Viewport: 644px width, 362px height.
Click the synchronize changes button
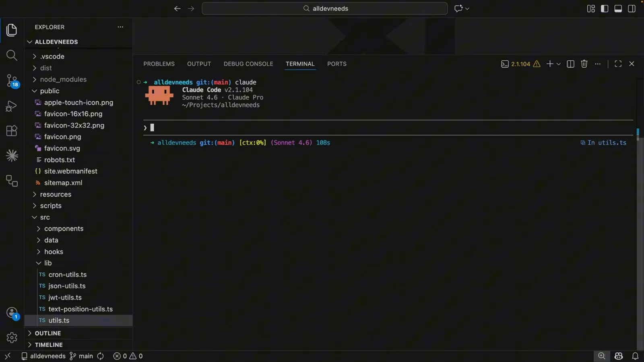tap(101, 356)
